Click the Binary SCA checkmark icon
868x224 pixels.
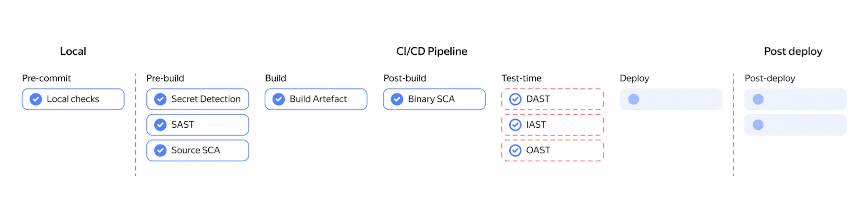397,99
